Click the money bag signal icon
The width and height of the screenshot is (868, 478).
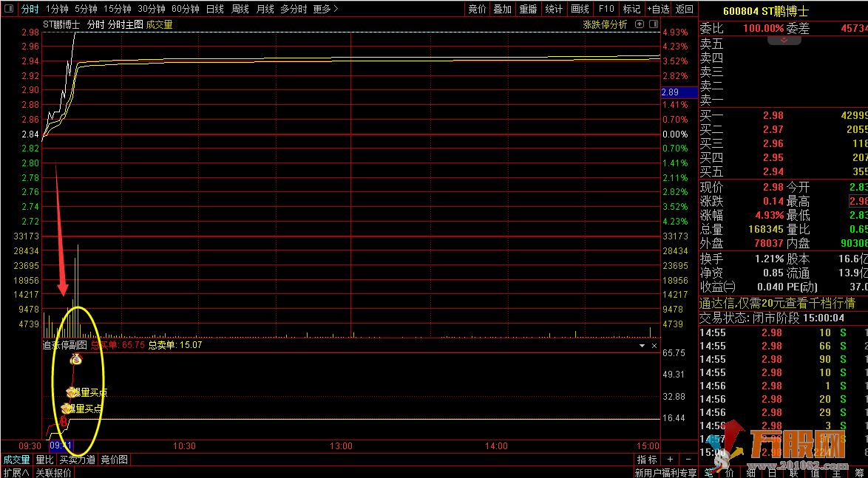pos(76,360)
